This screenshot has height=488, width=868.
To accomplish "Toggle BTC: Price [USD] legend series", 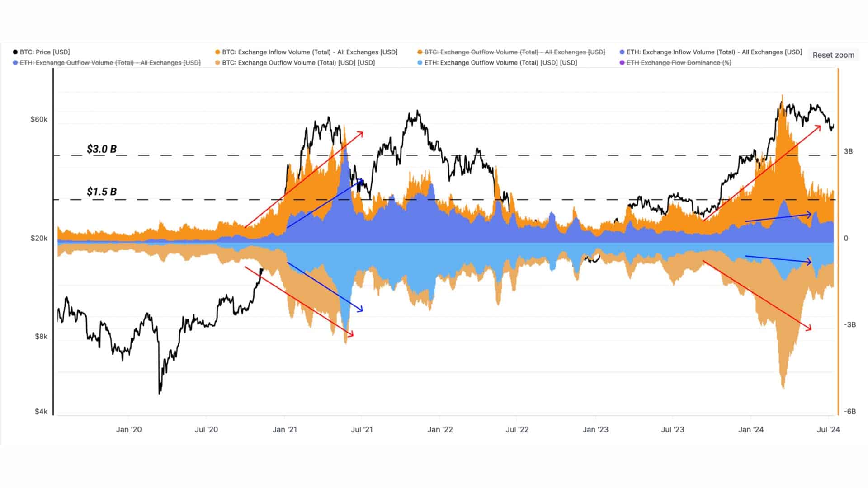I will [42, 52].
